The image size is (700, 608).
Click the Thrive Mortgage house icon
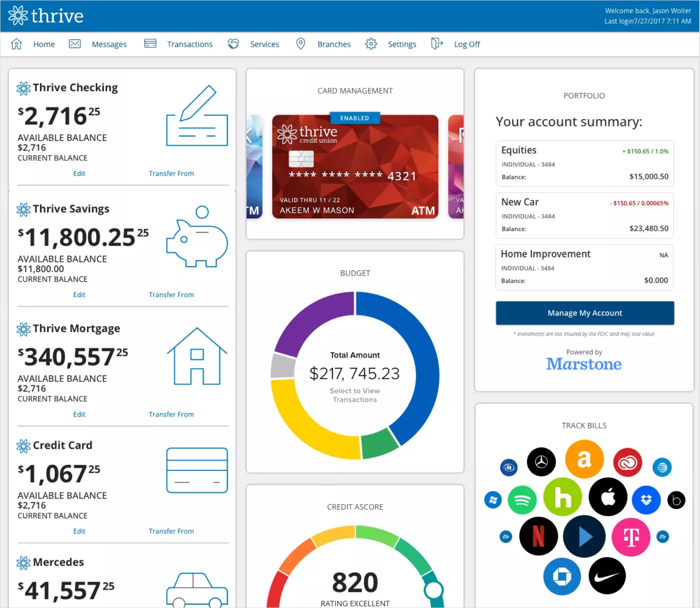coord(197,356)
